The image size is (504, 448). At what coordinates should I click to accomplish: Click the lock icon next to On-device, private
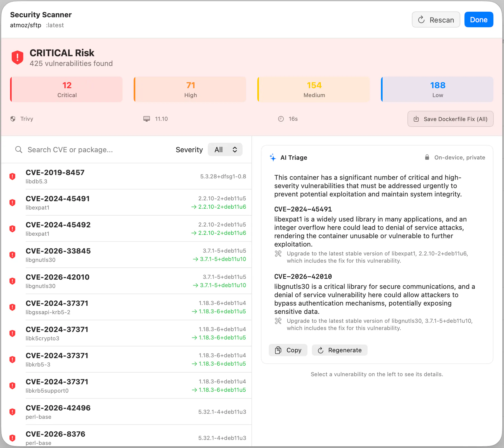(x=427, y=157)
